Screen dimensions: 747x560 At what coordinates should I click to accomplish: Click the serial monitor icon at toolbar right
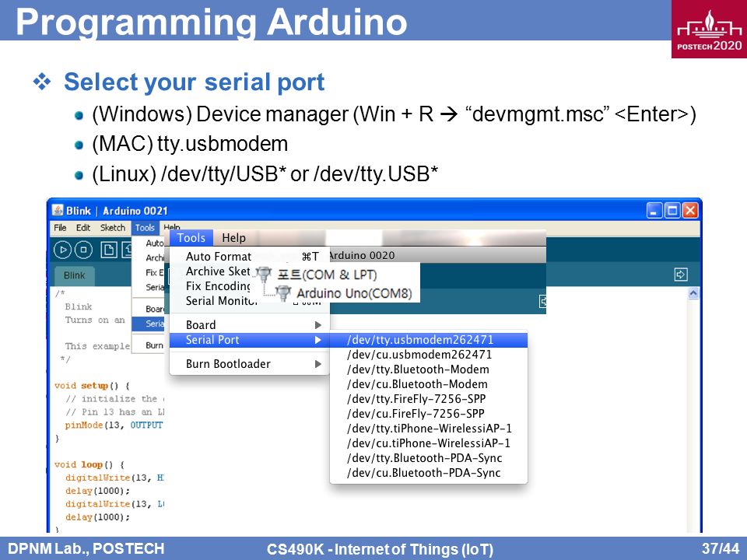point(681,275)
